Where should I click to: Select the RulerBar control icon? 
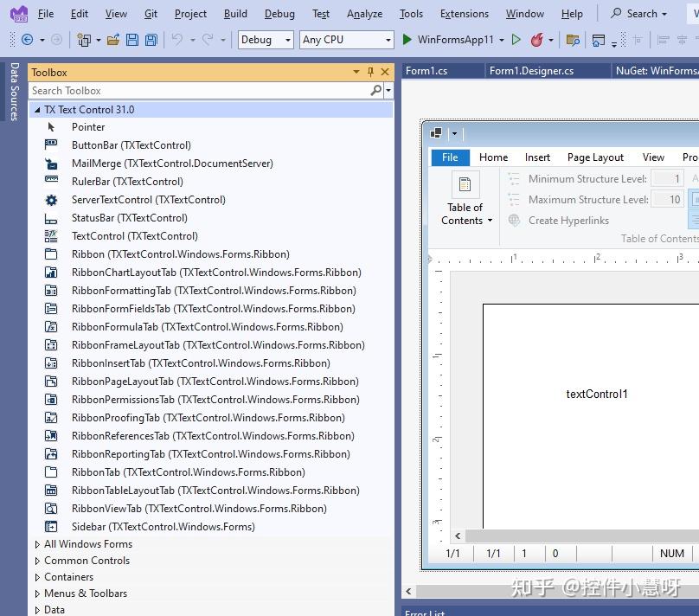coord(53,182)
